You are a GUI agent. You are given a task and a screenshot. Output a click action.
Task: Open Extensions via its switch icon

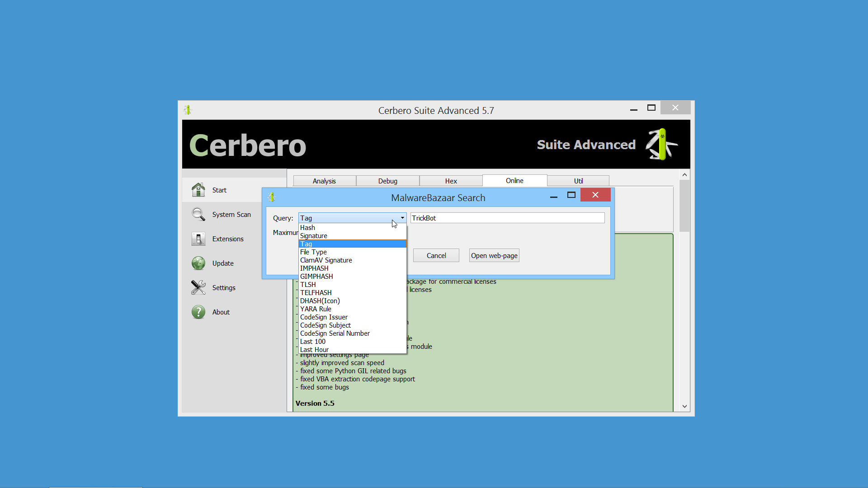pos(198,239)
